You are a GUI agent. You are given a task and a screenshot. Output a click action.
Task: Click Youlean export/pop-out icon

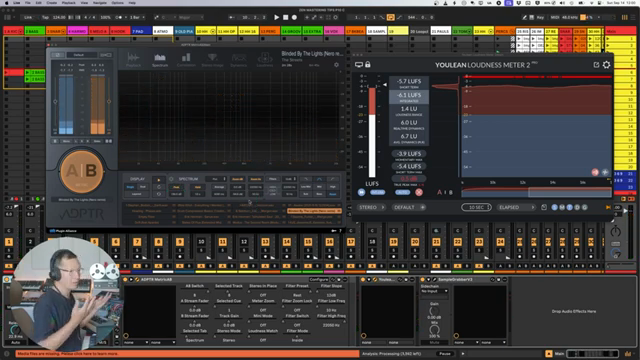(x=596, y=65)
